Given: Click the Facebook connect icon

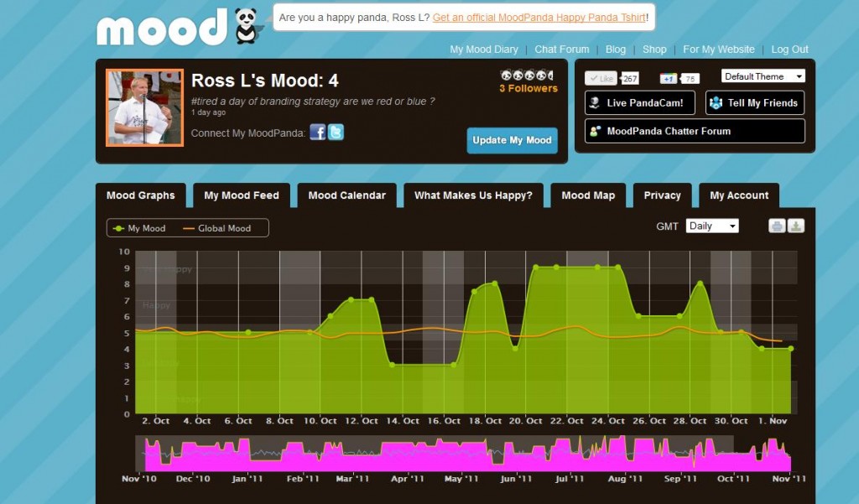Looking at the screenshot, I should pyautogui.click(x=318, y=132).
